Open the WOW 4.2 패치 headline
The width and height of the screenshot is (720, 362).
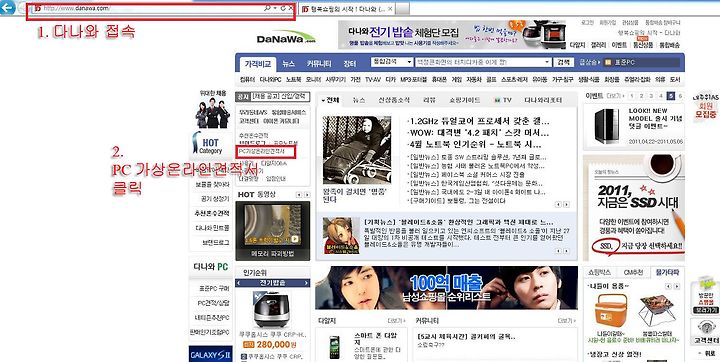click(478, 133)
